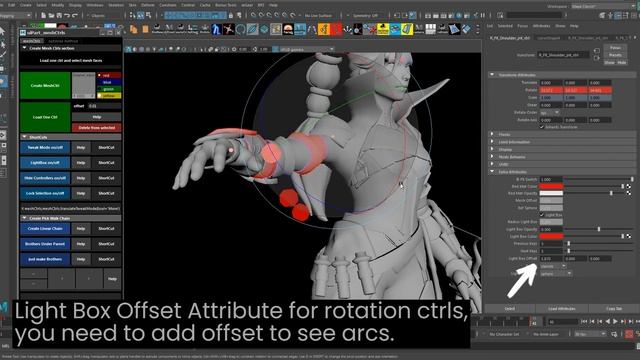Click the green Load One Ctrl button
This screenshot has height=360, width=640.
pyautogui.click(x=45, y=117)
